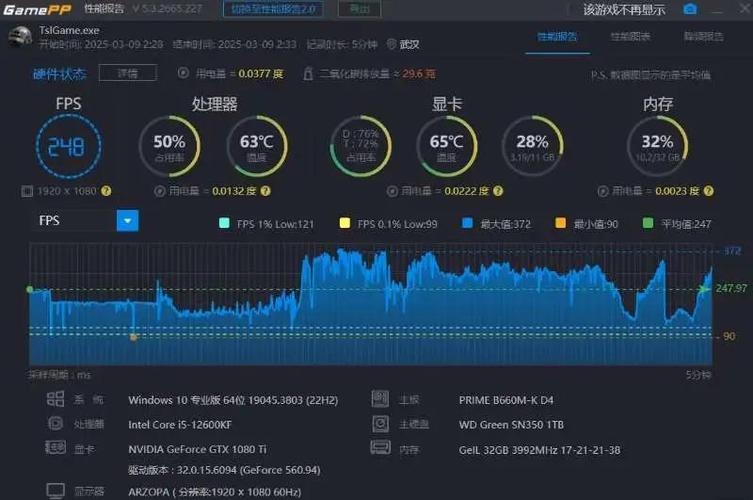Click the carbon dioxide emission icon
Screen dimensions: 753x500
(308, 73)
